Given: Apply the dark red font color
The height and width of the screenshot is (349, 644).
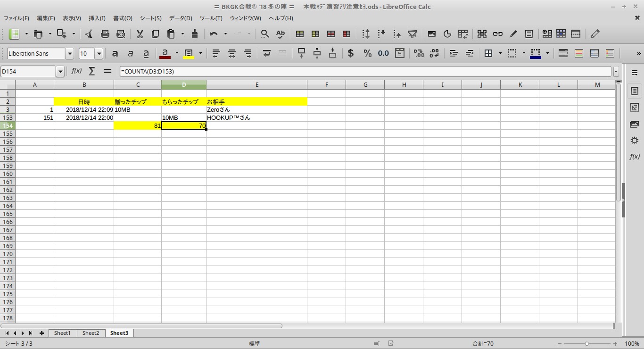Looking at the screenshot, I should pos(165,53).
